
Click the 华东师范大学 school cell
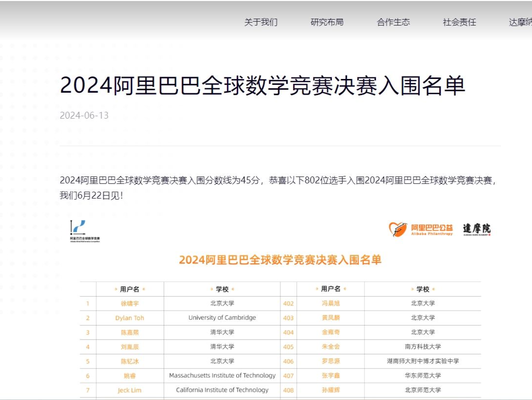coord(423,375)
